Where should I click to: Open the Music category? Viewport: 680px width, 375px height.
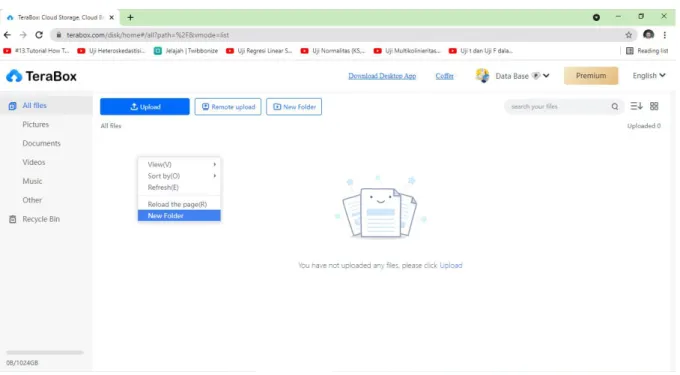coord(32,181)
